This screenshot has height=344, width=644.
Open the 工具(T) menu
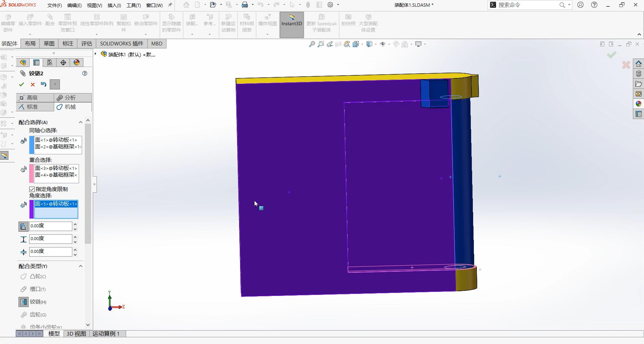pos(134,5)
